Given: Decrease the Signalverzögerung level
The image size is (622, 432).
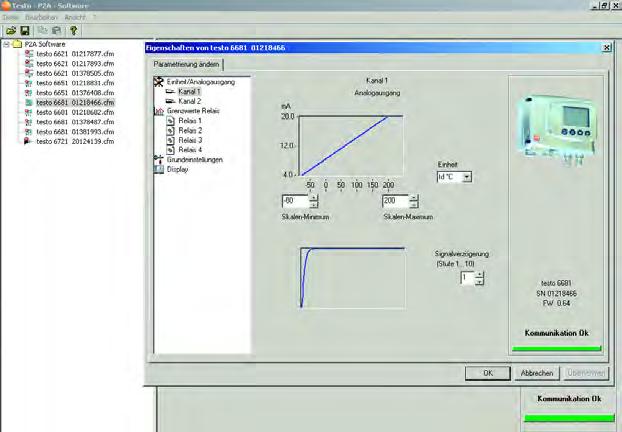Looking at the screenshot, I should pyautogui.click(x=480, y=282).
